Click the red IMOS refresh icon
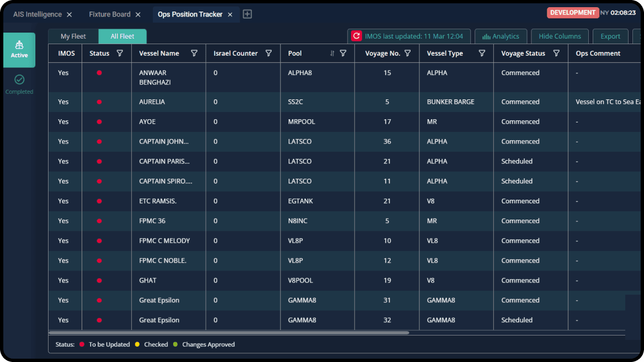The image size is (644, 362). coord(356,36)
